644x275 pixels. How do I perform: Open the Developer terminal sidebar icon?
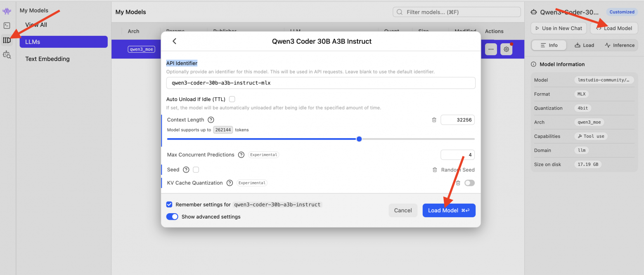(x=7, y=26)
